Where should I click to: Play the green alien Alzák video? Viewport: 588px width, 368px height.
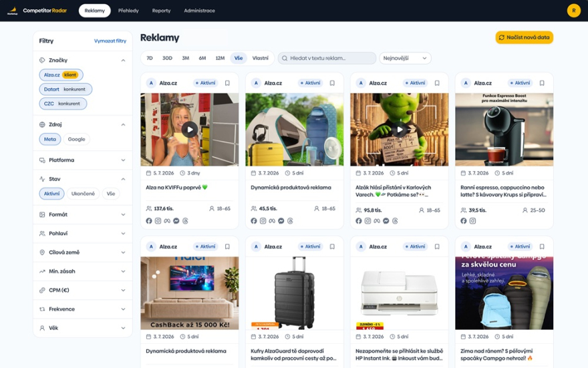(400, 130)
